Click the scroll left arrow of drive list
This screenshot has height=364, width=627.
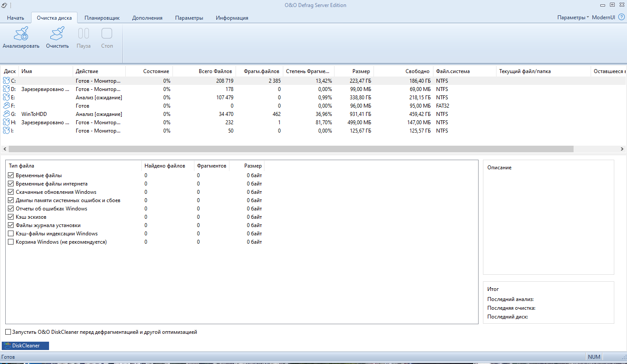[4, 149]
